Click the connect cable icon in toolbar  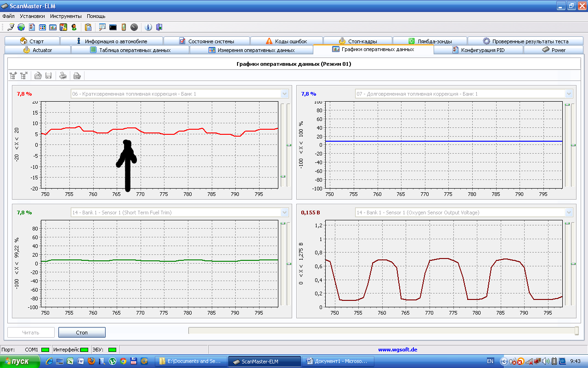pos(11,27)
